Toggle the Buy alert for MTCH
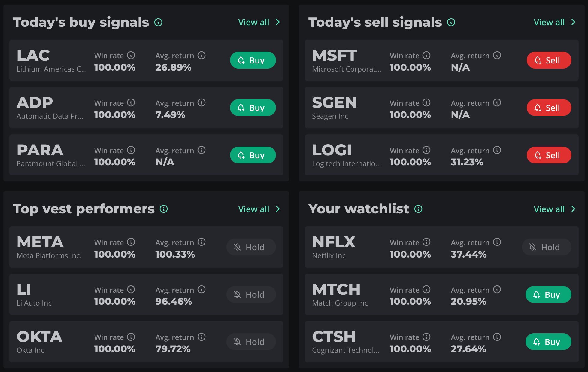This screenshot has height=372, width=588. tap(548, 294)
